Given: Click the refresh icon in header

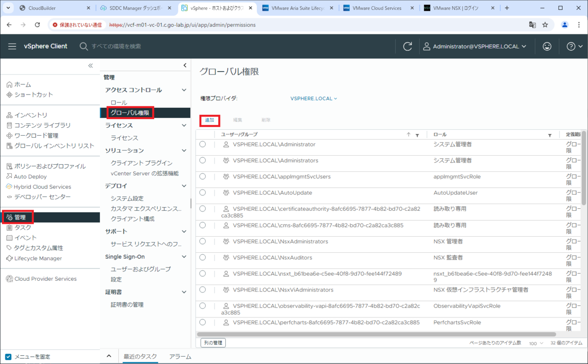Looking at the screenshot, I should coord(407,47).
